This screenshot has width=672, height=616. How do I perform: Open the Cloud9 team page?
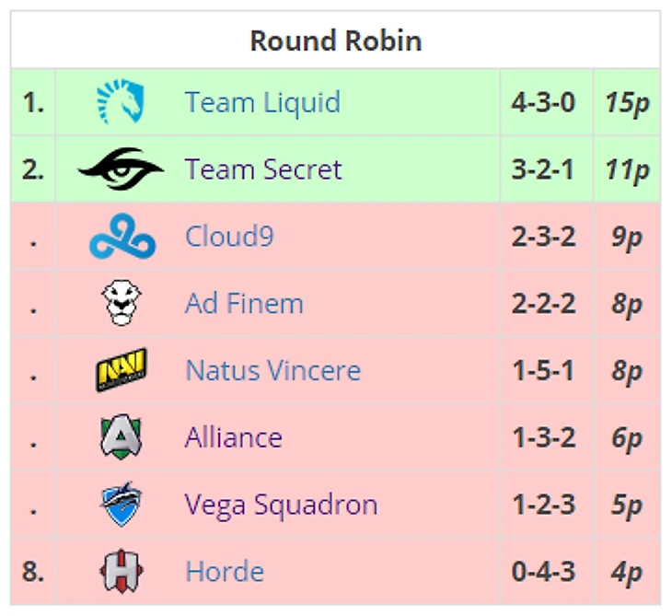pos(229,237)
